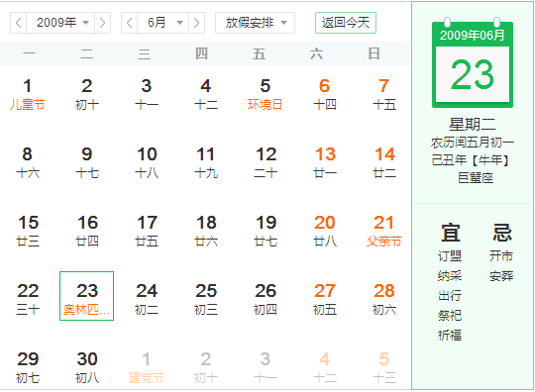This screenshot has height=392, width=535.
Task: Select greyed July 3 十一
Action: (266, 367)
